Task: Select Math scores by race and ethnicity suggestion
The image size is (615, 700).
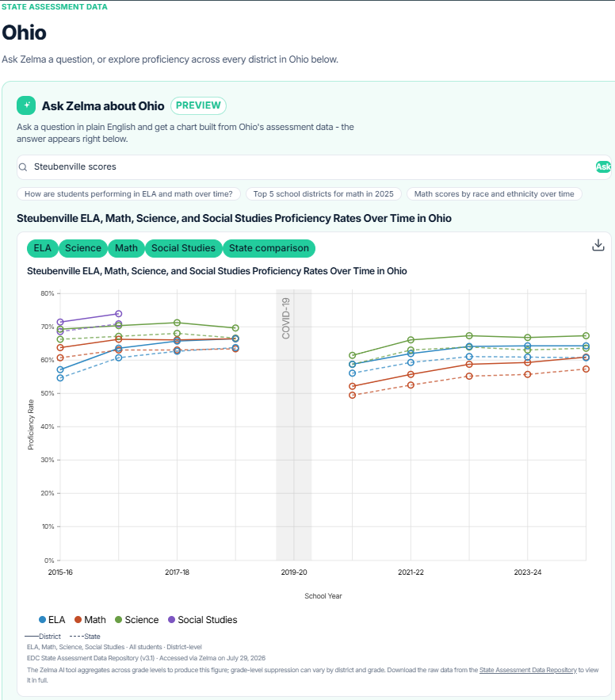Action: pos(494,194)
